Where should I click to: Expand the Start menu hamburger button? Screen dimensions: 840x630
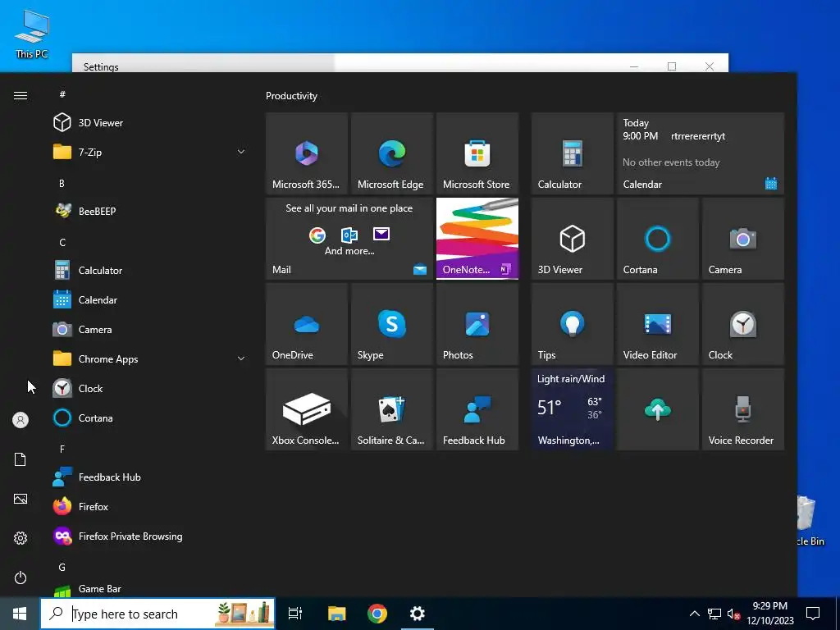(x=21, y=95)
